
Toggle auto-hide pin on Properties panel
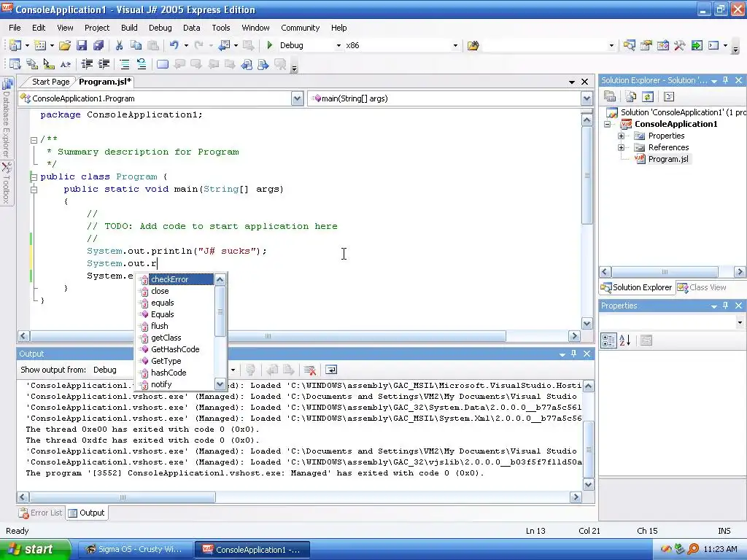point(726,306)
